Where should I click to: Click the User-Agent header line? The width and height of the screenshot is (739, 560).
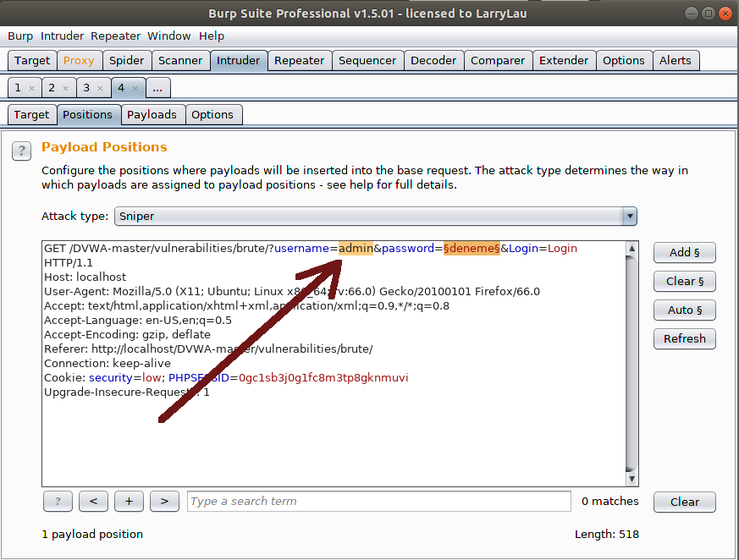tap(292, 292)
